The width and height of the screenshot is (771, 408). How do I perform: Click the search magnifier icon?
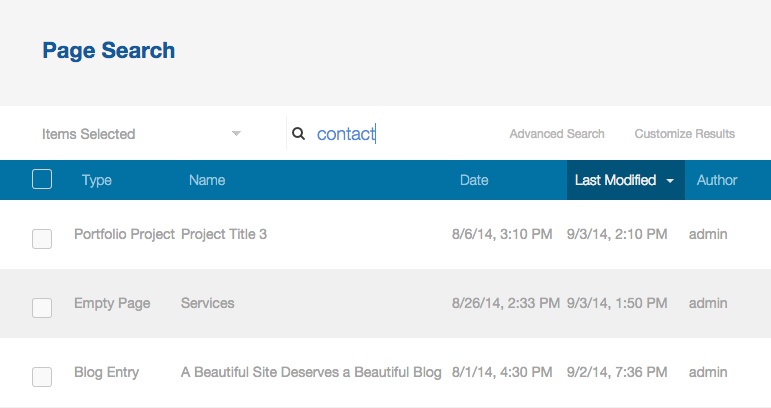tap(298, 133)
